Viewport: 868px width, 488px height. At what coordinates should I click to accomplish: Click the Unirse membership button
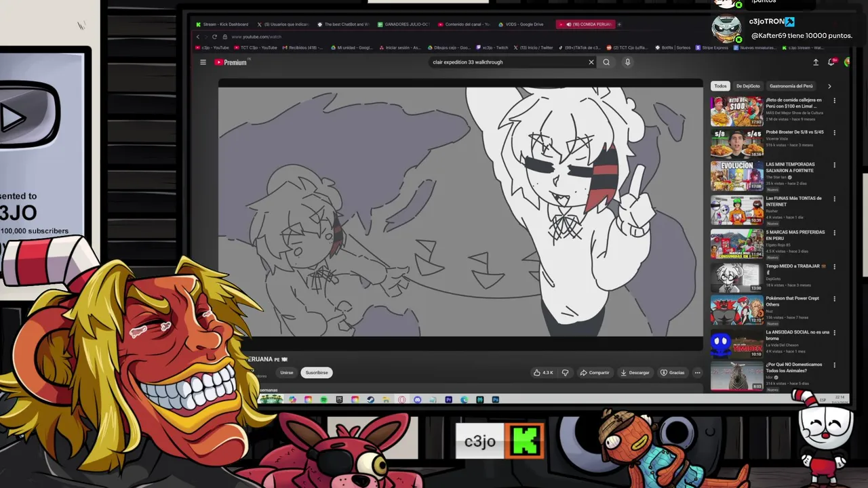[x=287, y=373]
